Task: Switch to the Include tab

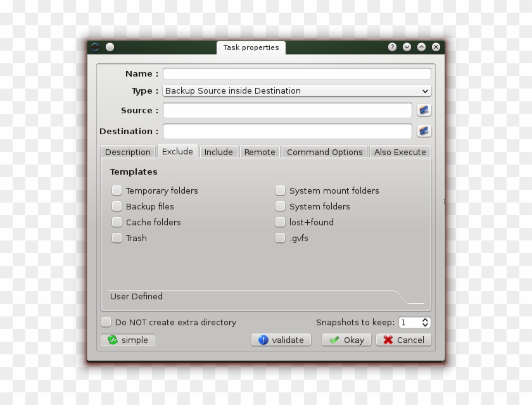Action: pyautogui.click(x=218, y=151)
